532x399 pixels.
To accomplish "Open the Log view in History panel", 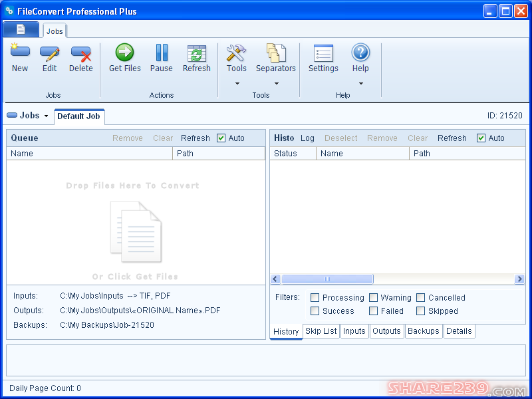I will [307, 138].
